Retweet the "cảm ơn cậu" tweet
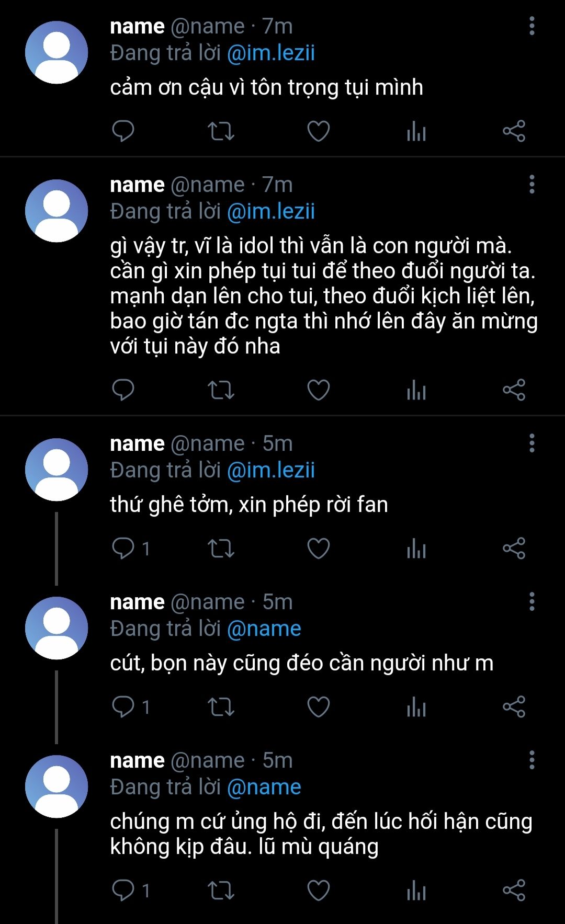This screenshot has height=924, width=565. click(x=221, y=131)
